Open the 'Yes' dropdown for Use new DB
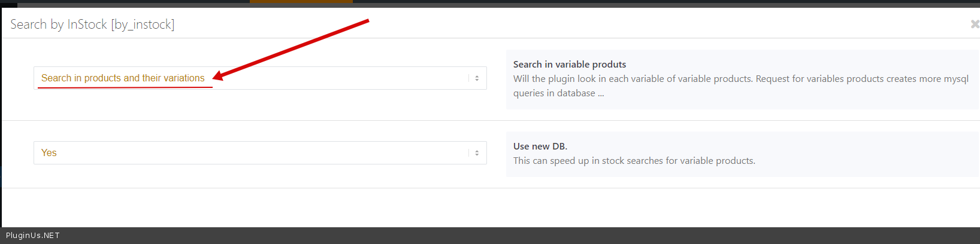The image size is (980, 244). pyautogui.click(x=252, y=153)
